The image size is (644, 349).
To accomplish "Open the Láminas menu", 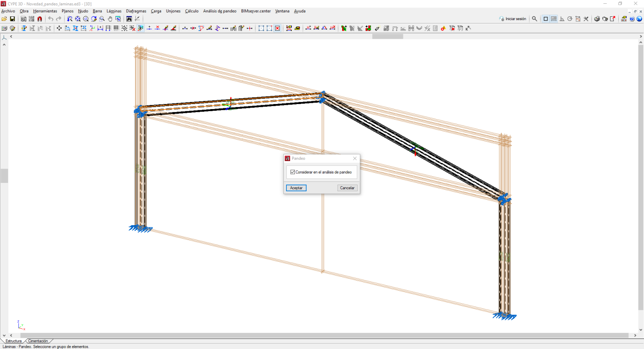I will point(114,11).
